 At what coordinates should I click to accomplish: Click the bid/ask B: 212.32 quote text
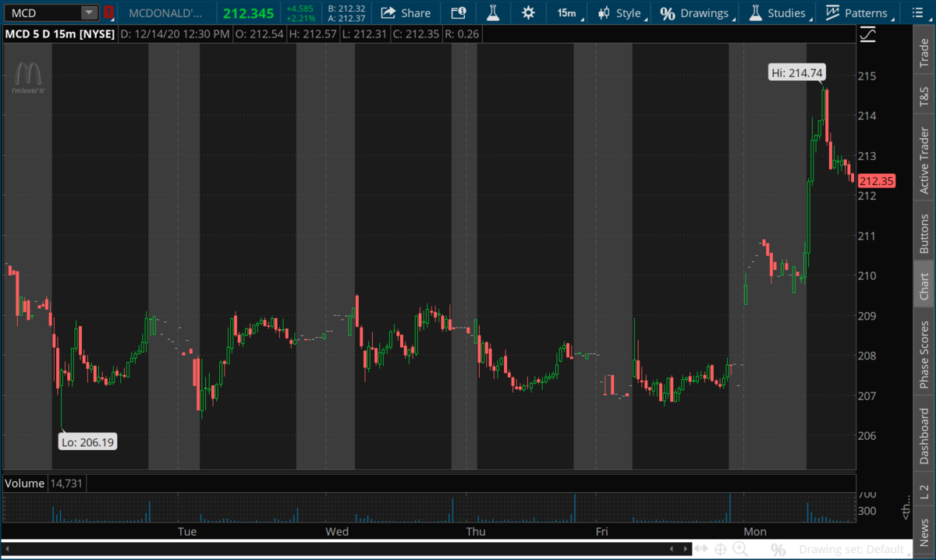pos(346,8)
